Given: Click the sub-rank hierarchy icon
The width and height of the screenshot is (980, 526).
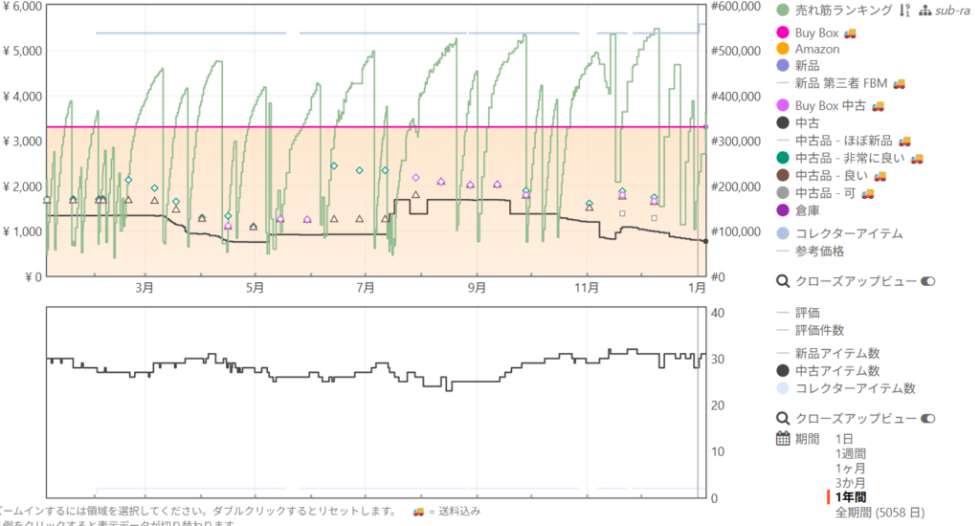Looking at the screenshot, I should [x=925, y=11].
